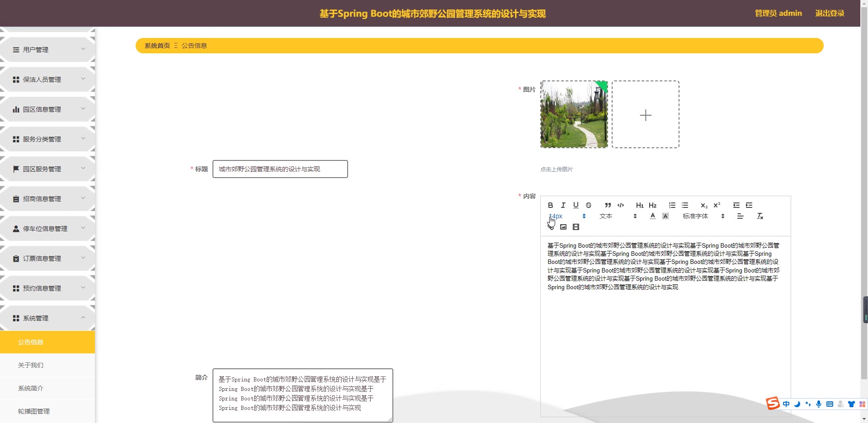The height and width of the screenshot is (423, 868).
Task: Open the 轮播图管理 submenu item
Action: [47, 411]
